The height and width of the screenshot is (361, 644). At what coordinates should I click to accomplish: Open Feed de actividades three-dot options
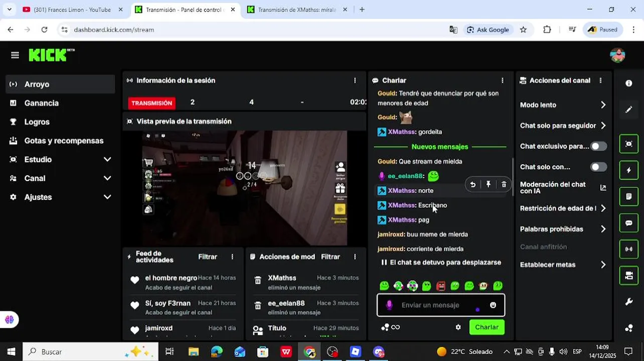(232, 257)
